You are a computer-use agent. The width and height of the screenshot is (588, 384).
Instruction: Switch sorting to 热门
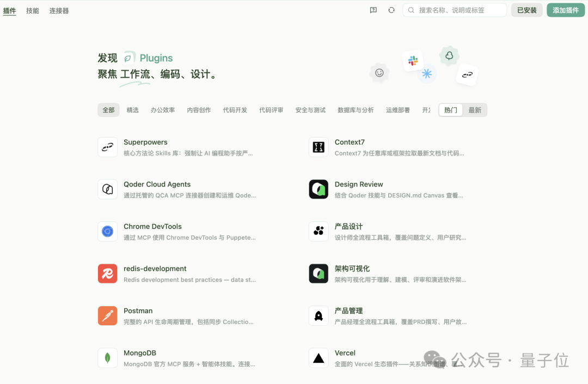point(451,110)
